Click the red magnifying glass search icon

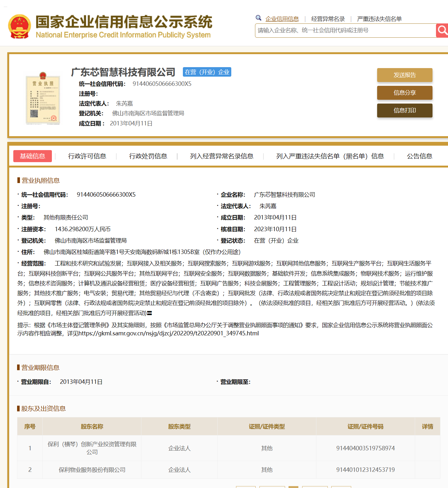click(x=442, y=30)
